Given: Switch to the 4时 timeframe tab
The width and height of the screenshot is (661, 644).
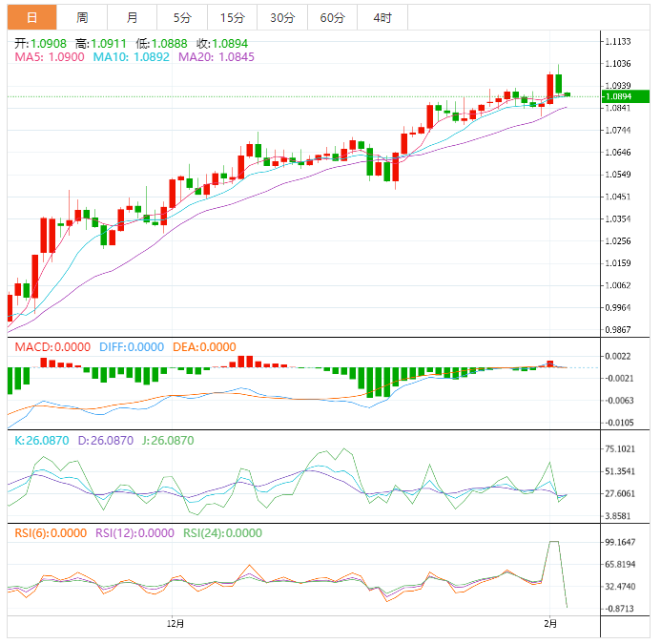Looking at the screenshot, I should [382, 17].
